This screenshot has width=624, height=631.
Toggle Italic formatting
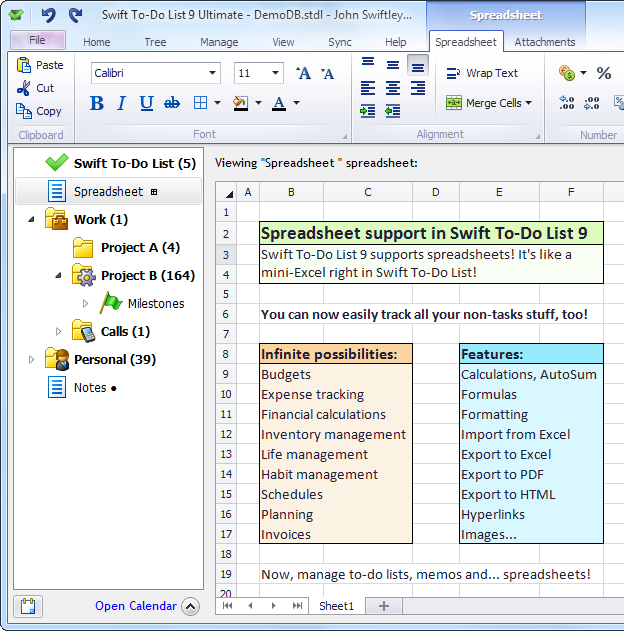122,103
